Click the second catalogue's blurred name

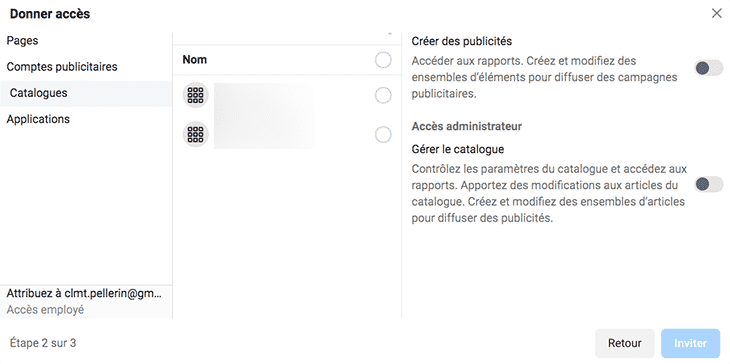pyautogui.click(x=264, y=133)
